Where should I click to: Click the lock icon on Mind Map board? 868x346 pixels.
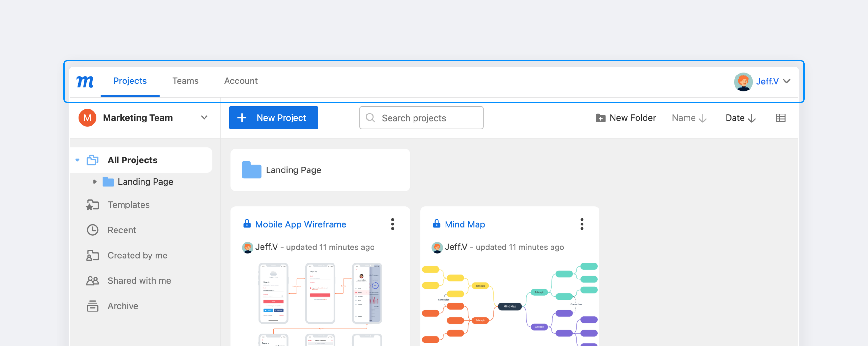click(x=437, y=224)
